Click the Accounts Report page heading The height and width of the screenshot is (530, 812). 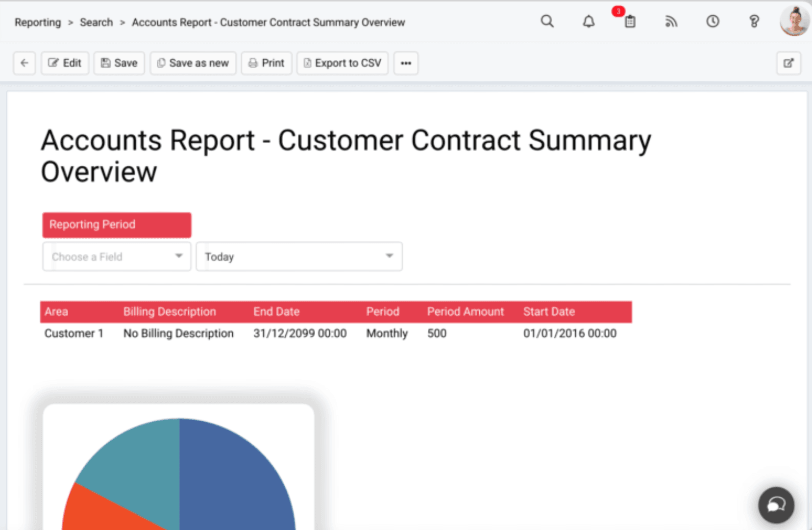coord(346,156)
